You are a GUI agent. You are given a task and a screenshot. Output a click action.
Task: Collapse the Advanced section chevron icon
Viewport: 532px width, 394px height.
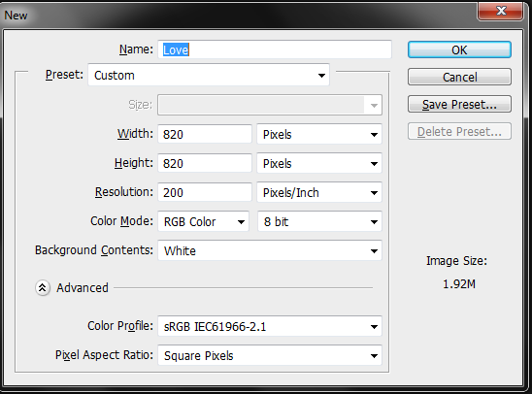click(x=43, y=288)
